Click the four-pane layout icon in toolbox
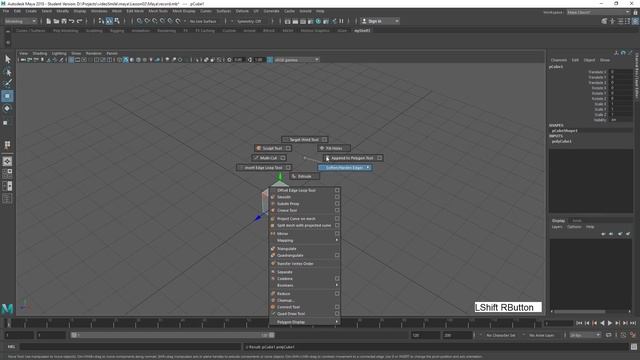This screenshot has width=640, height=360. pos(7,173)
